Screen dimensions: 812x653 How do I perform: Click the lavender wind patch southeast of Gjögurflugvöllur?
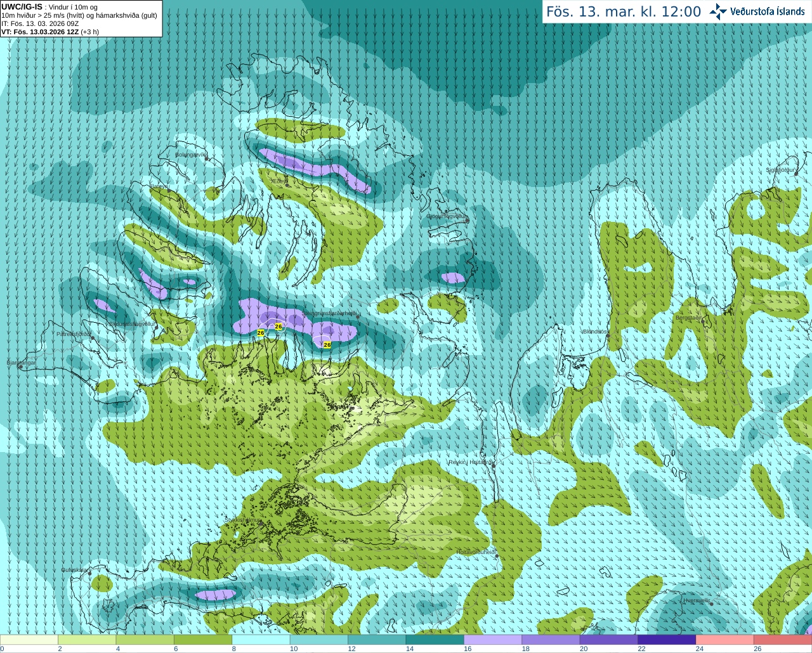(x=452, y=278)
